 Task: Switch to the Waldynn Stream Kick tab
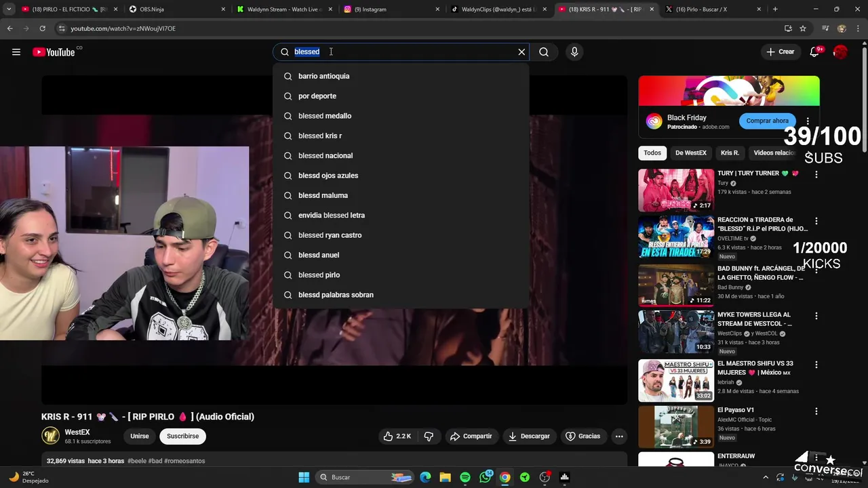(283, 9)
